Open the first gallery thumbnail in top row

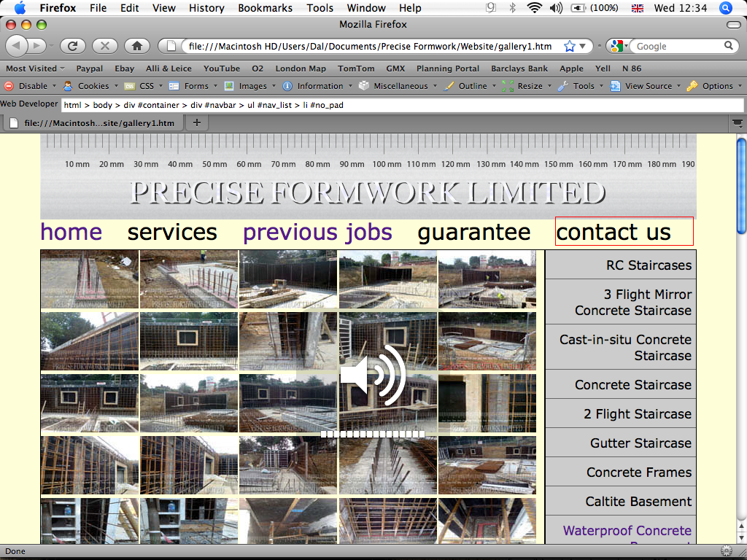[90, 279]
